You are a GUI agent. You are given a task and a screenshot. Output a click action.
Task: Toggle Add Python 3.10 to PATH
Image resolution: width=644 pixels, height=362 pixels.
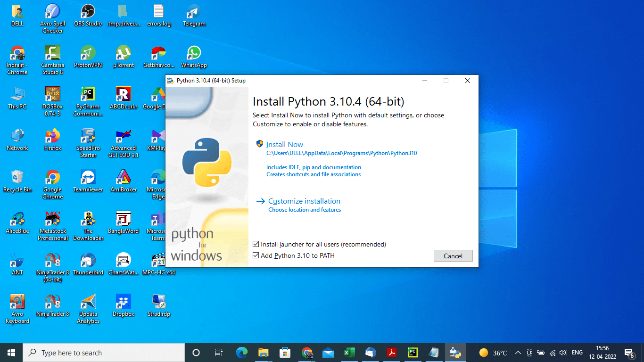[x=256, y=255]
